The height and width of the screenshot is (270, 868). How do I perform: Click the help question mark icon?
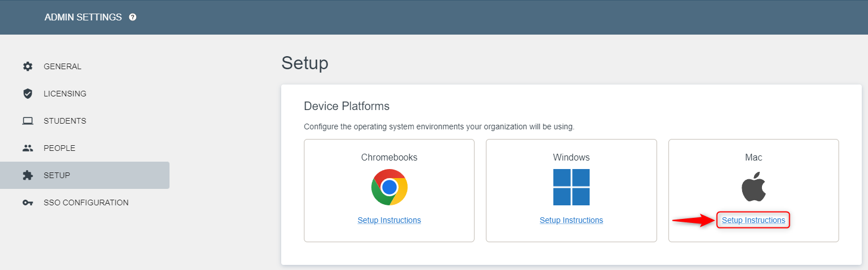pyautogui.click(x=133, y=18)
